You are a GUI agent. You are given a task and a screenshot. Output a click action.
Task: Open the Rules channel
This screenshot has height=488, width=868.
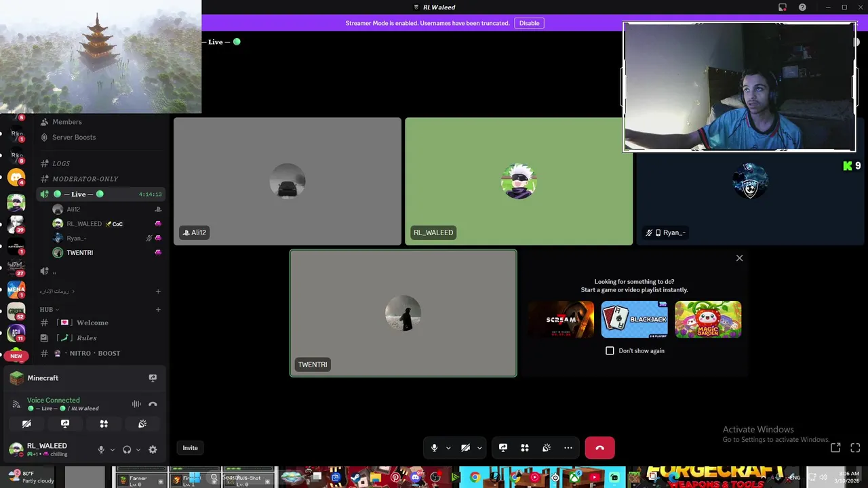tap(86, 338)
